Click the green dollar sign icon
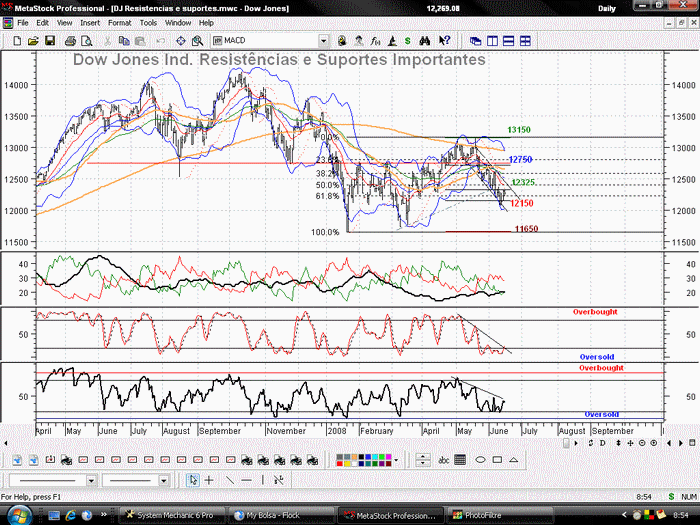Viewport: 700px width, 525px height. click(408, 41)
